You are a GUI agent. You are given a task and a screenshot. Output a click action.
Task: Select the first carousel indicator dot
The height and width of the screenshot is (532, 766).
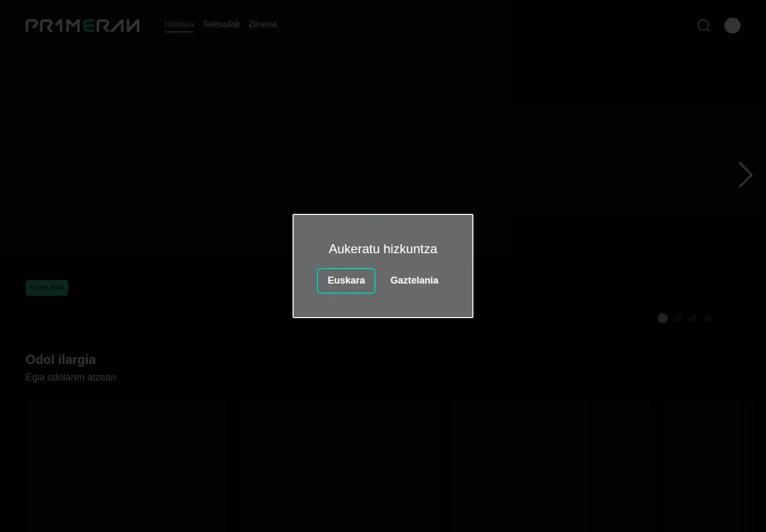coord(663,318)
